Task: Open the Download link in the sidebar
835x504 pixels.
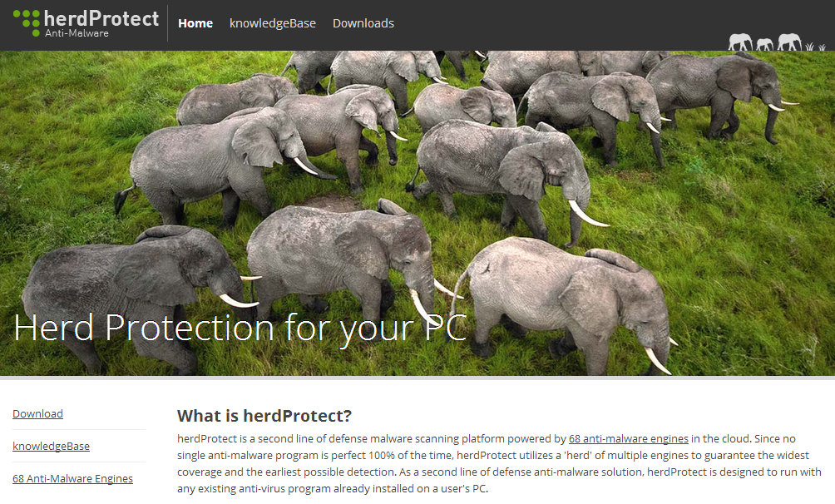Action: click(x=37, y=414)
